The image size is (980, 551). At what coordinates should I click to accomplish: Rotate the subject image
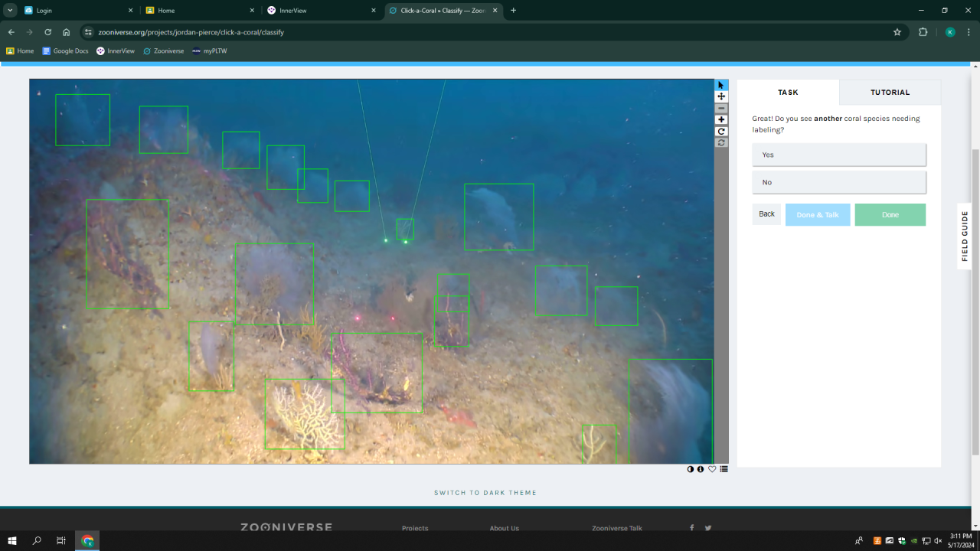pyautogui.click(x=721, y=132)
